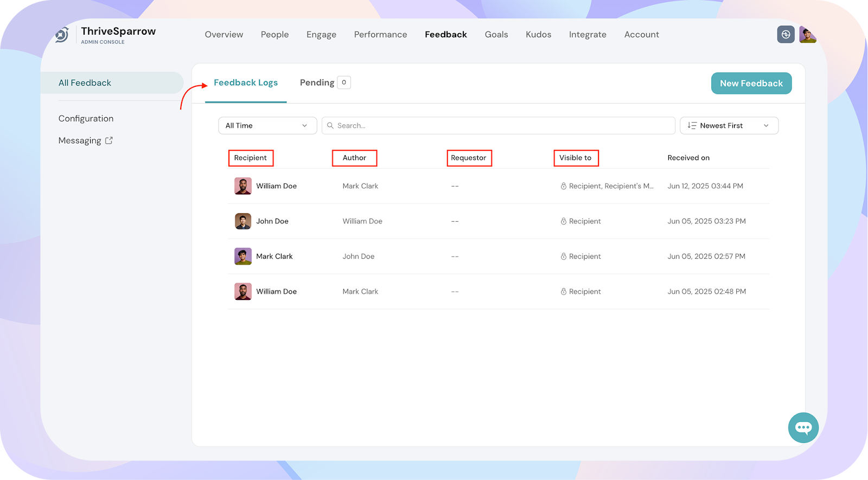Click the Visible to column header
The width and height of the screenshot is (868, 480).
pos(576,158)
